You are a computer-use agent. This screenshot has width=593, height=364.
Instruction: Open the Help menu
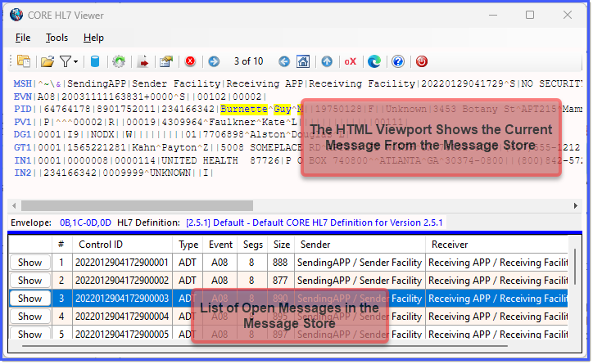[93, 38]
